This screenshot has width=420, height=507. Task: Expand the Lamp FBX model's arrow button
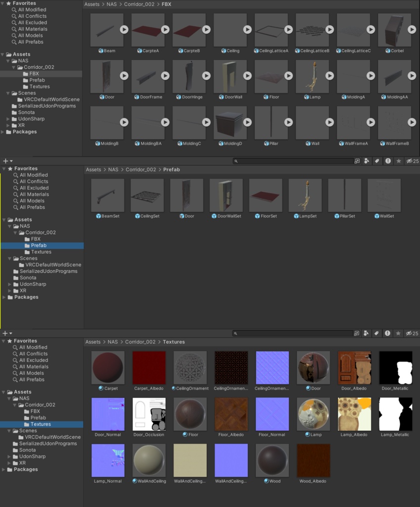(329, 76)
